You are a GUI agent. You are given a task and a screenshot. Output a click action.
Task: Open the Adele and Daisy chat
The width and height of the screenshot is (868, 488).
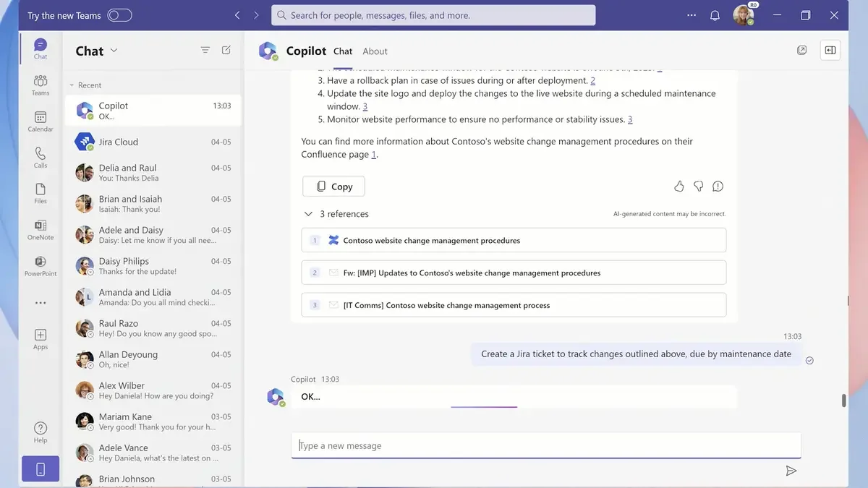153,235
